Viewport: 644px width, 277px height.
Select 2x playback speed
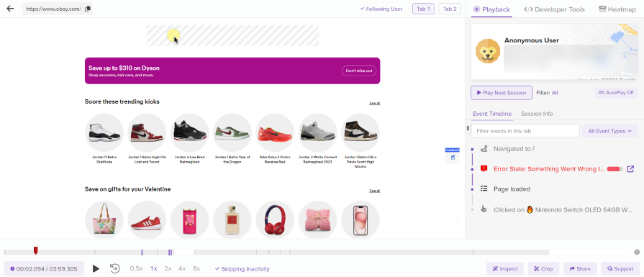[168, 268]
